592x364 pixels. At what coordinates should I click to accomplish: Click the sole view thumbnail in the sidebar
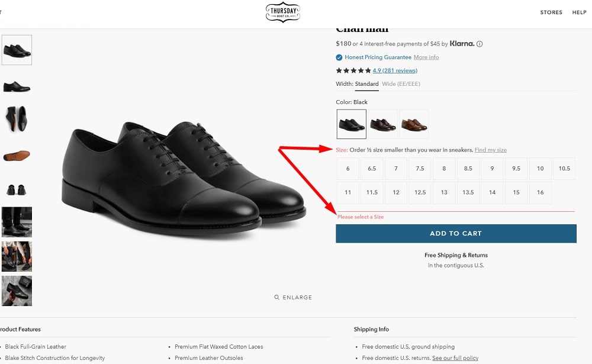tap(17, 154)
